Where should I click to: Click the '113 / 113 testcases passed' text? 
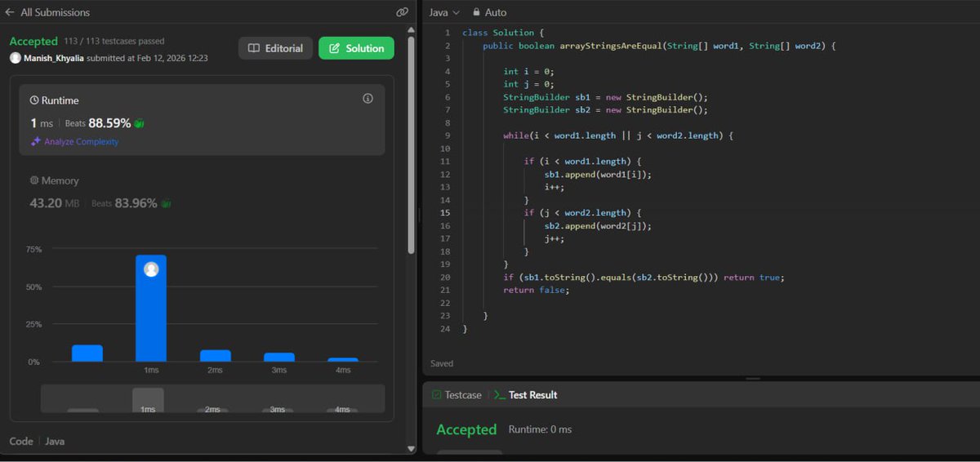point(114,41)
